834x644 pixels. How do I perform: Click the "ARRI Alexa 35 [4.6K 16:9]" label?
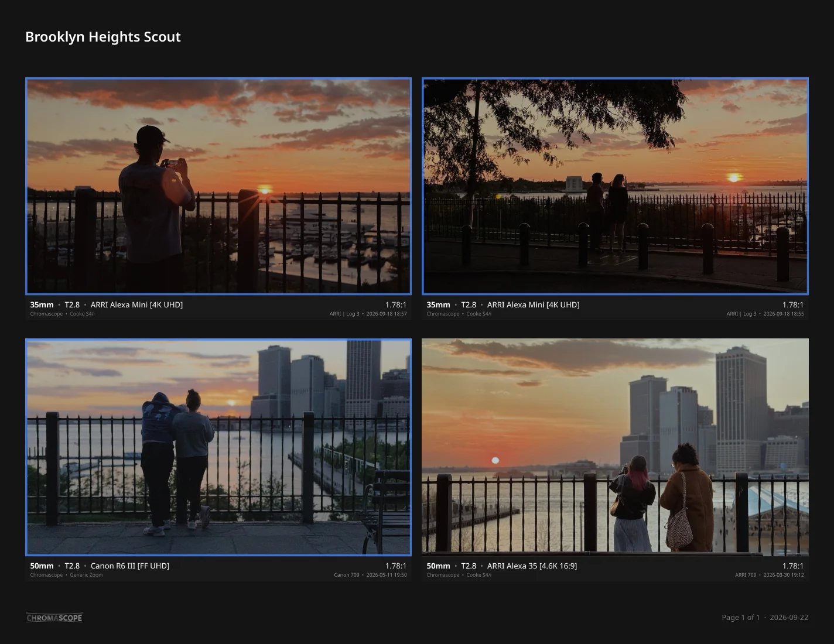point(532,566)
